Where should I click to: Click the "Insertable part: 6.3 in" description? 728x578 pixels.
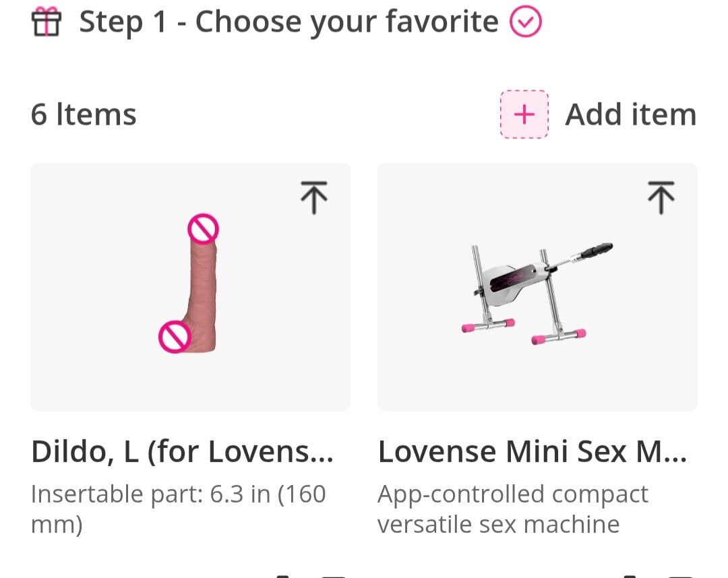click(179, 509)
